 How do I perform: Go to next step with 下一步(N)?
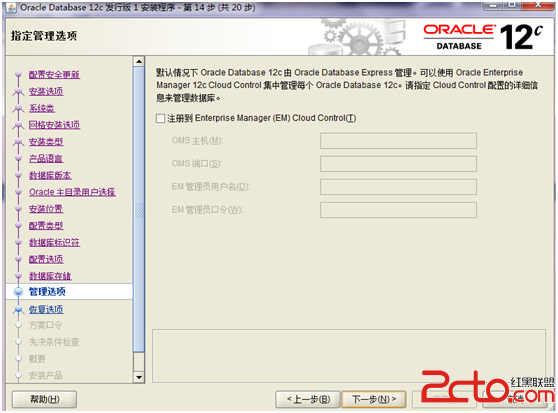pyautogui.click(x=374, y=399)
